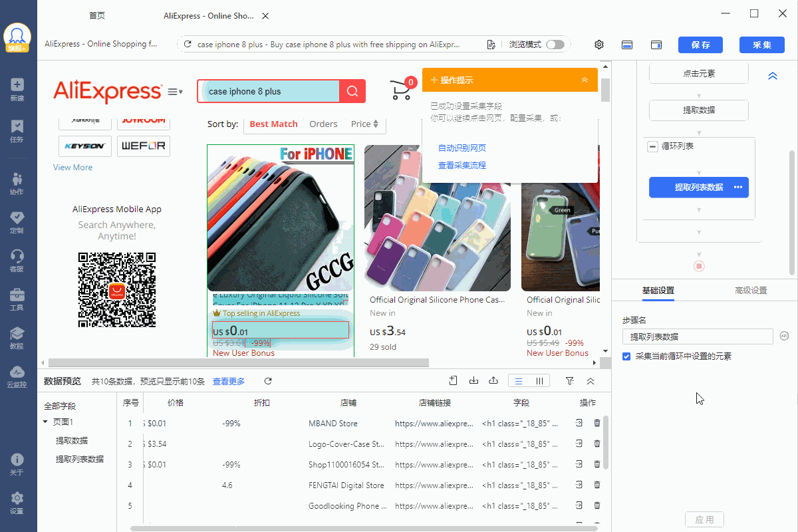Screen dimensions: 798x532
Task: Click the View More brands link
Action: point(73,168)
